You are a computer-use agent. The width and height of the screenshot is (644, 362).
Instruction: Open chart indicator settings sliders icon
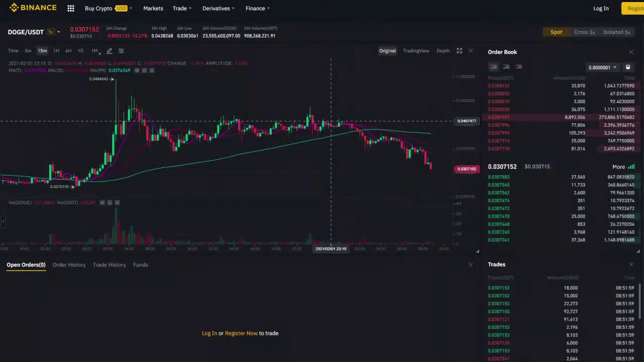[121, 51]
